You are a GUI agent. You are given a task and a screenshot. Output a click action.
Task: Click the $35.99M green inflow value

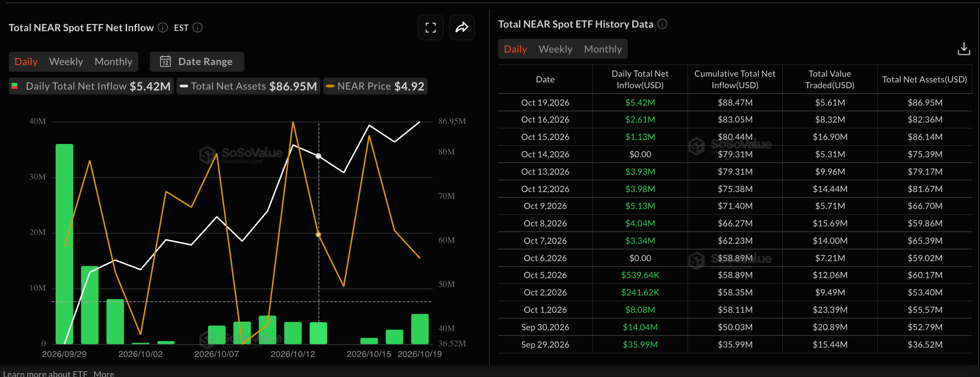click(x=640, y=344)
